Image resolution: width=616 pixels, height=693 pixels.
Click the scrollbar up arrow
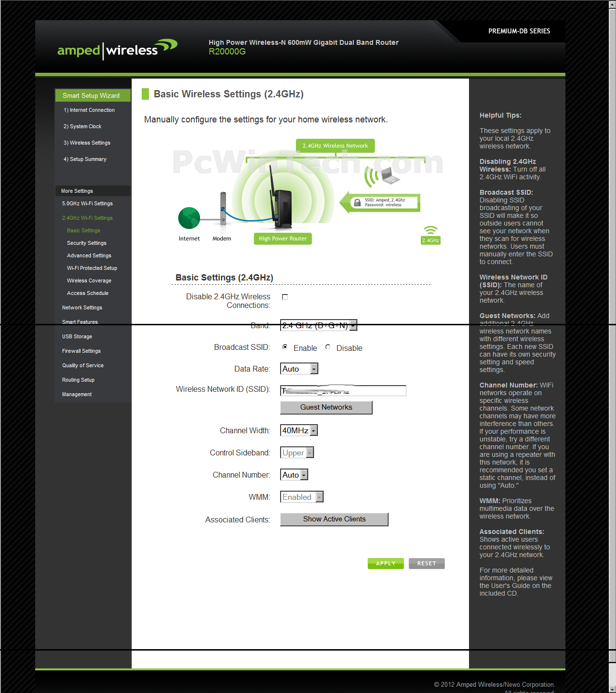(612, 4)
